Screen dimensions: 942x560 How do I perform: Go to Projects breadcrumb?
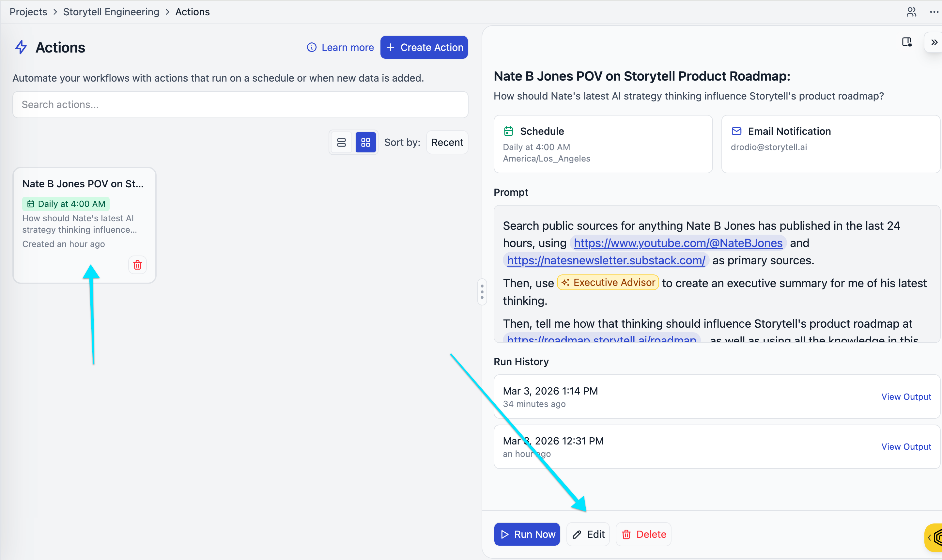[x=28, y=12]
